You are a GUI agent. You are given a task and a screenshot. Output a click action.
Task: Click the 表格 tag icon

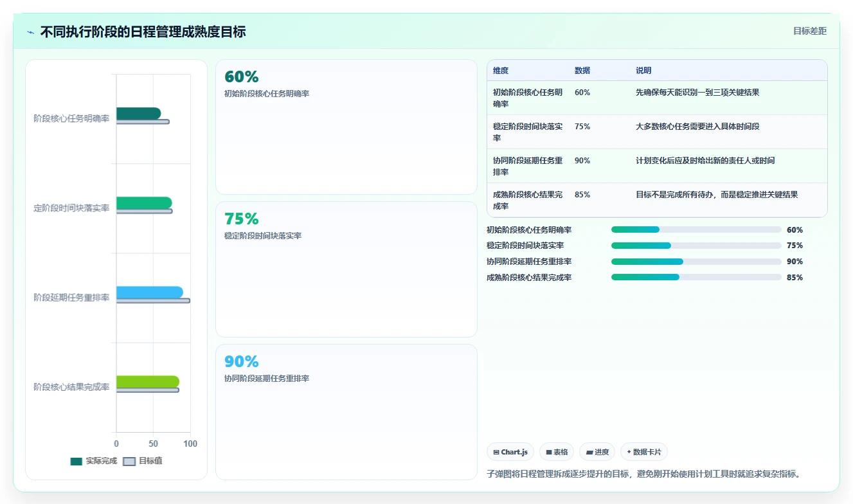click(548, 453)
